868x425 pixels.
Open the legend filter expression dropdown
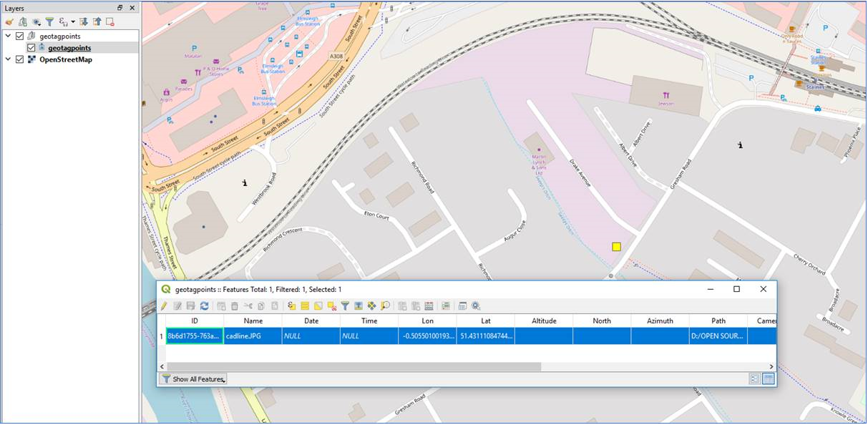point(73,21)
